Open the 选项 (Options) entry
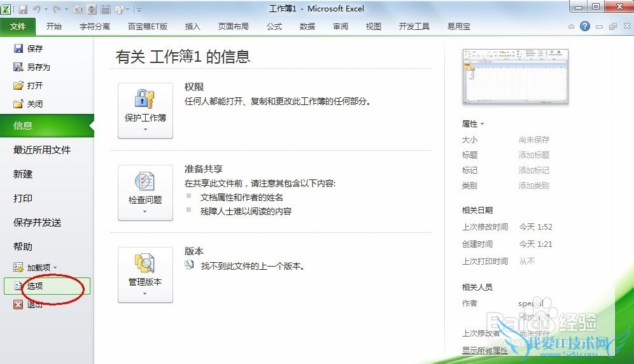The height and width of the screenshot is (364, 634). click(x=47, y=286)
